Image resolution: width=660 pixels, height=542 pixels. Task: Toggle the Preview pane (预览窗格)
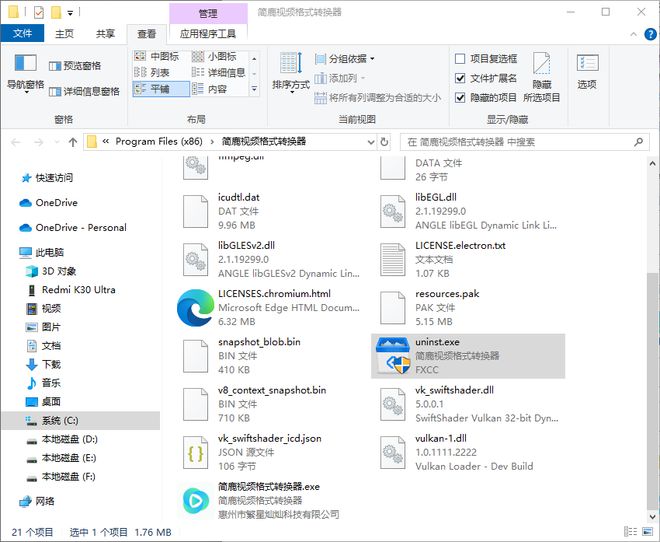click(75, 66)
